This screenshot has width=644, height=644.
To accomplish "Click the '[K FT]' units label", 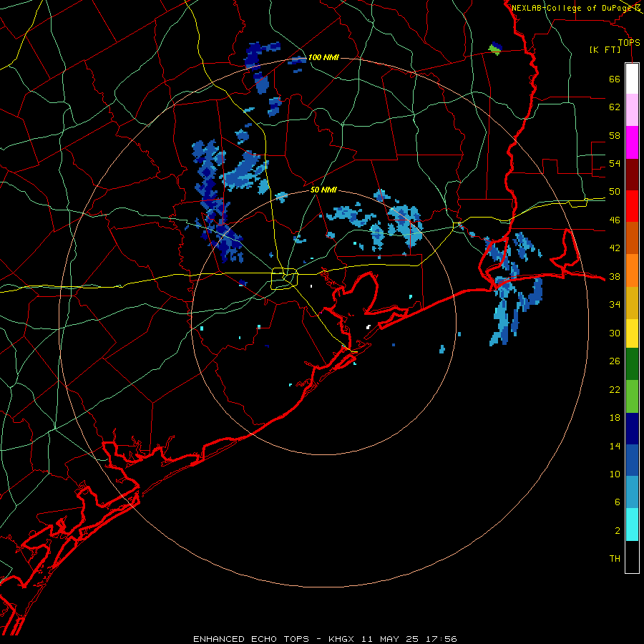I will point(605,50).
